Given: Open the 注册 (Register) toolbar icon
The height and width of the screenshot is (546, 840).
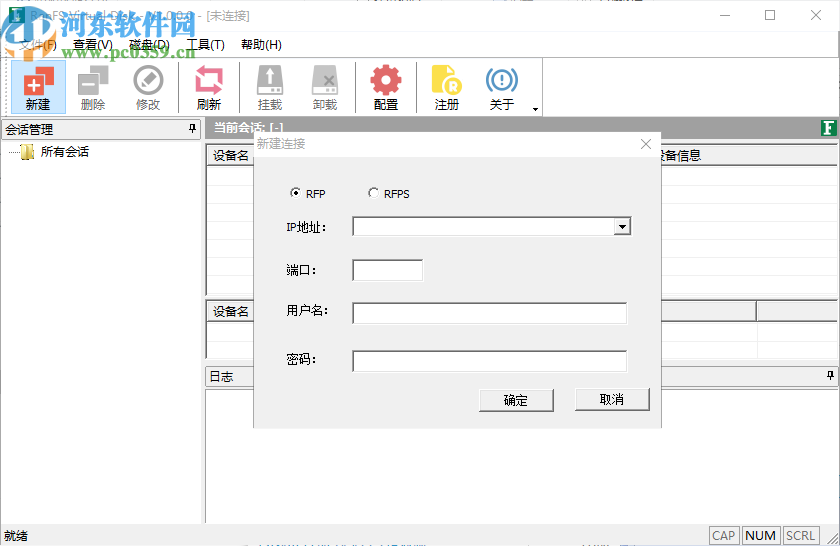Looking at the screenshot, I should tap(446, 87).
